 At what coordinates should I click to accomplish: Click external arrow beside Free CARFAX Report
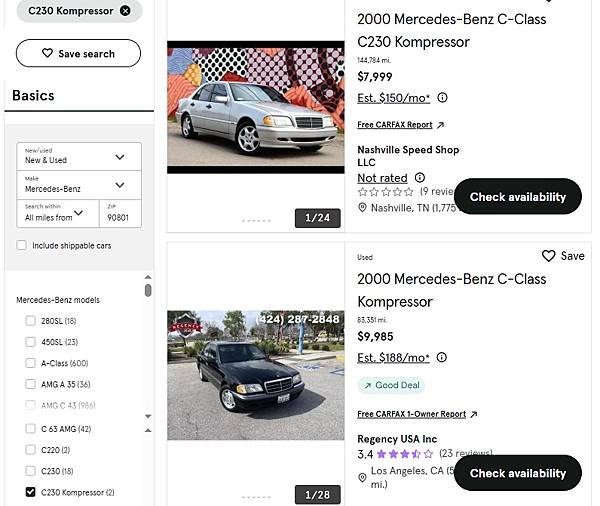(440, 125)
